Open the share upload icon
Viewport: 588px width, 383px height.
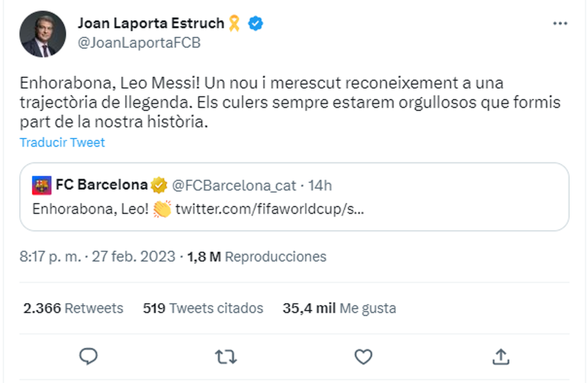[x=500, y=357]
